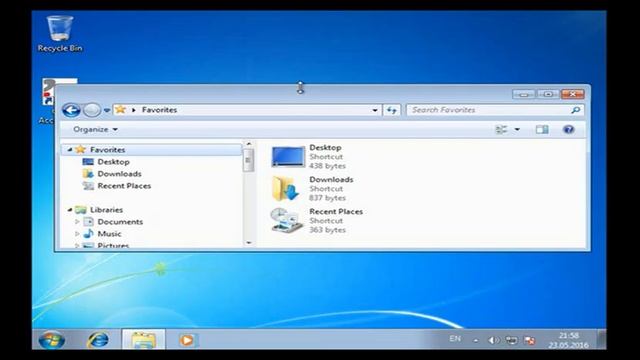Expand the Music library node
Screen dimensions: 640x360
pyautogui.click(x=77, y=234)
